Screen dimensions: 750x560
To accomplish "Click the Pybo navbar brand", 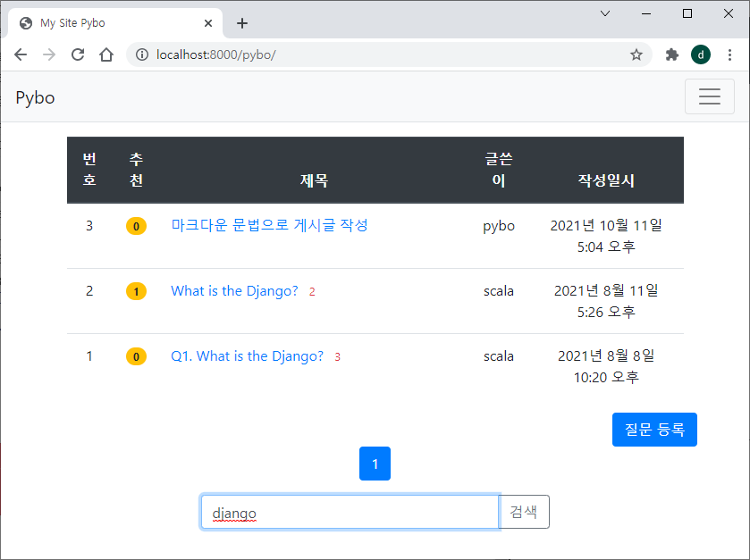I will (35, 97).
